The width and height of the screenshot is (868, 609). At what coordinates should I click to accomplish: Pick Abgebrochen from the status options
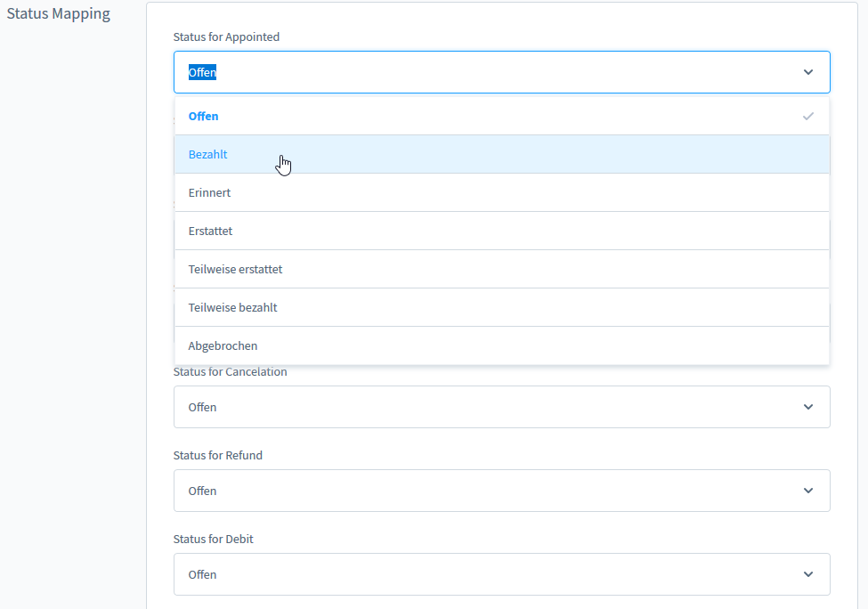pos(501,345)
